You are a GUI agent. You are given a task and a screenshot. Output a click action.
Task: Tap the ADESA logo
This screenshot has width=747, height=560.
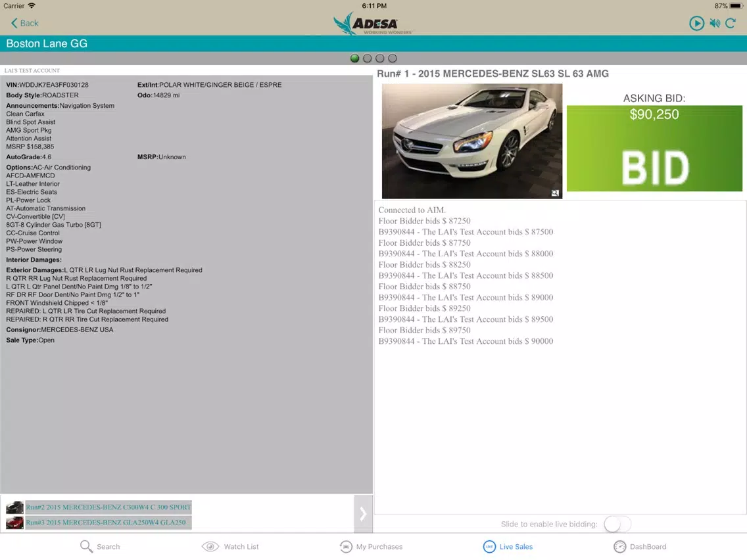coord(373,24)
